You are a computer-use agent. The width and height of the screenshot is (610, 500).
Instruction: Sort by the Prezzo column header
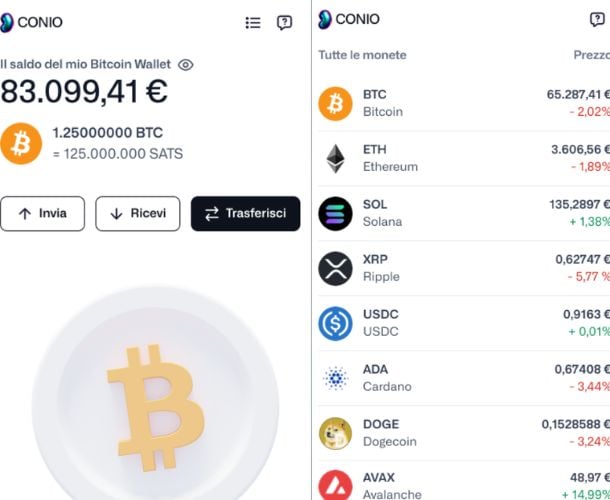[x=590, y=55]
